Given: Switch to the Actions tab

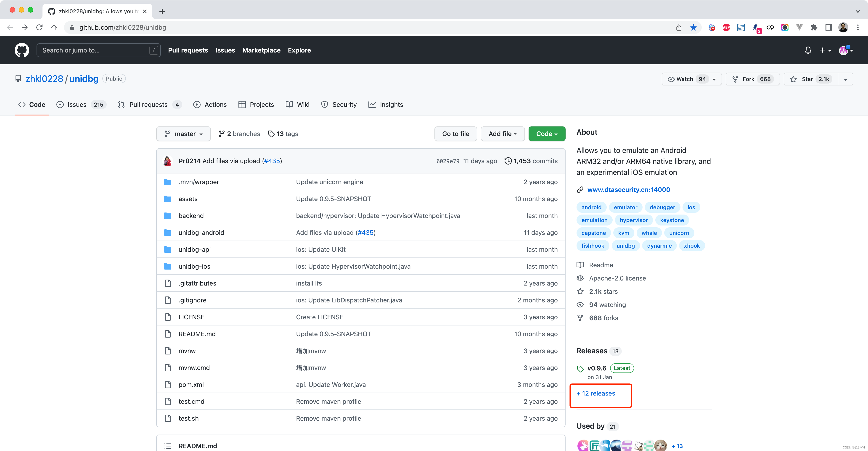Looking at the screenshot, I should [x=210, y=104].
